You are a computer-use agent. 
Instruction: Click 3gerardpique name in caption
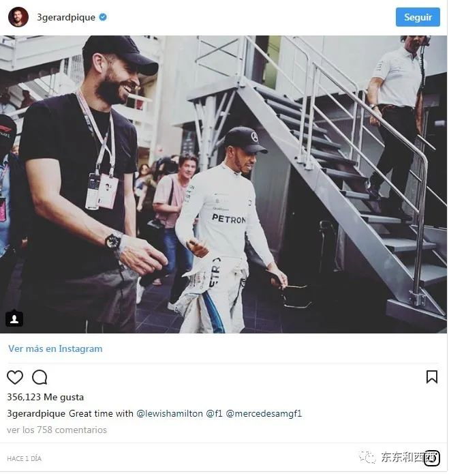coord(36,414)
